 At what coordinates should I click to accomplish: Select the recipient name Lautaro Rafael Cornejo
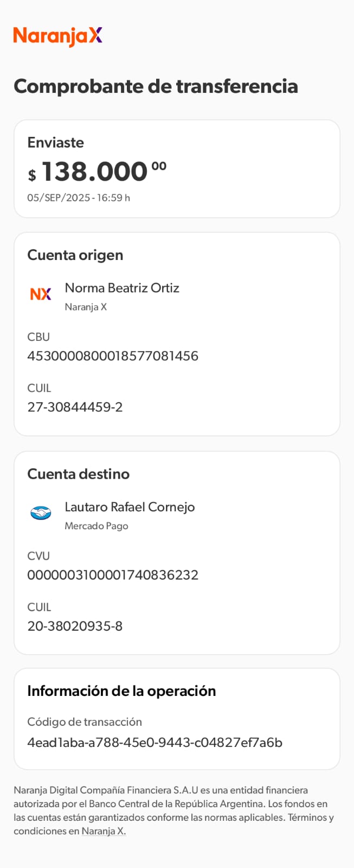pyautogui.click(x=130, y=506)
